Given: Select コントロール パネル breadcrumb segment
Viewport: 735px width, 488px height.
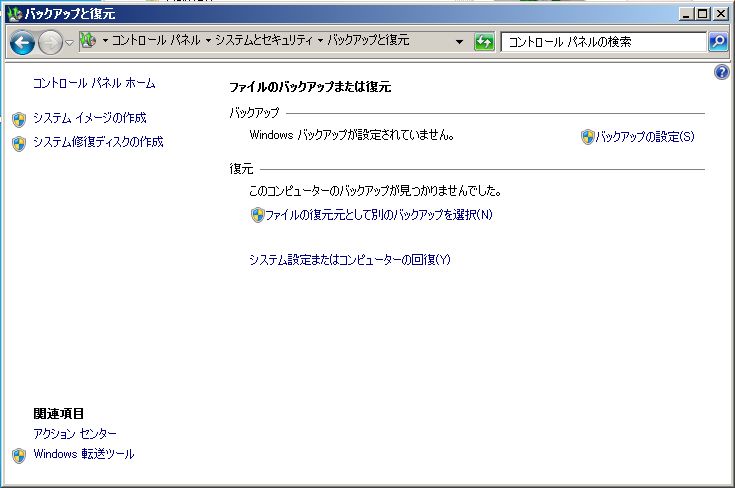Looking at the screenshot, I should coord(156,40).
